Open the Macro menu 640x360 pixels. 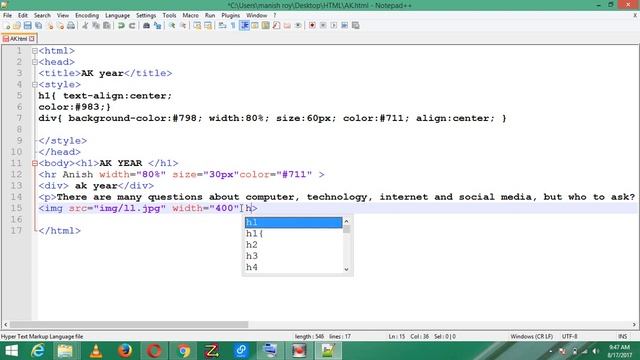(x=190, y=15)
